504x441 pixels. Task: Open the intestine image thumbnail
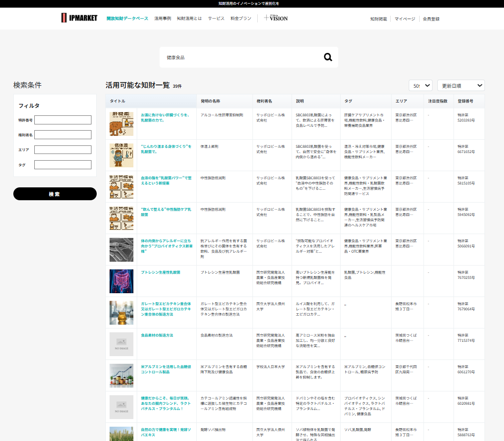pyautogui.click(x=121, y=281)
